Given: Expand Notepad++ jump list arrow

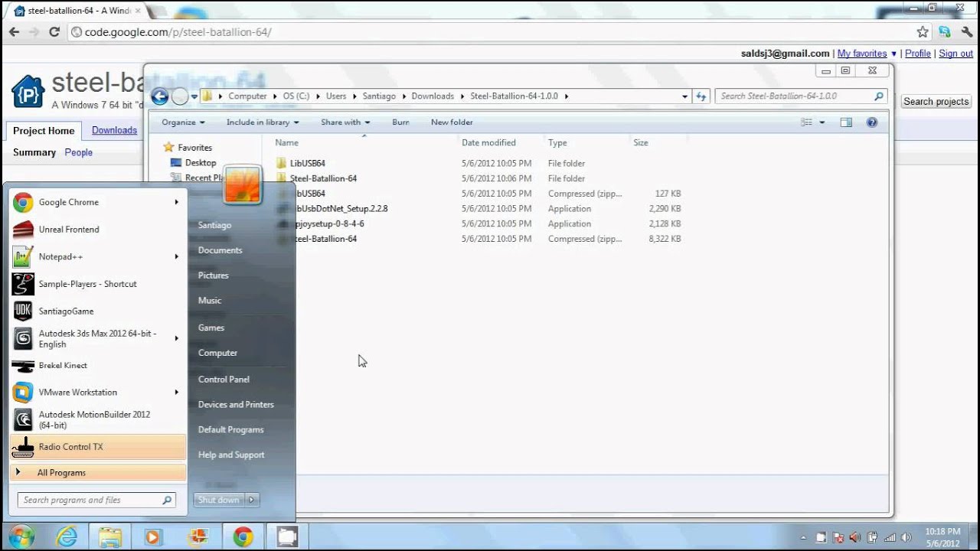Looking at the screenshot, I should coord(176,256).
